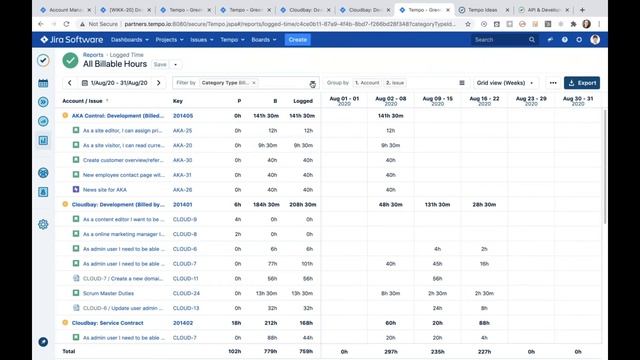This screenshot has width=640, height=360.
Task: Click the Logged column header
Action: pyautogui.click(x=303, y=101)
